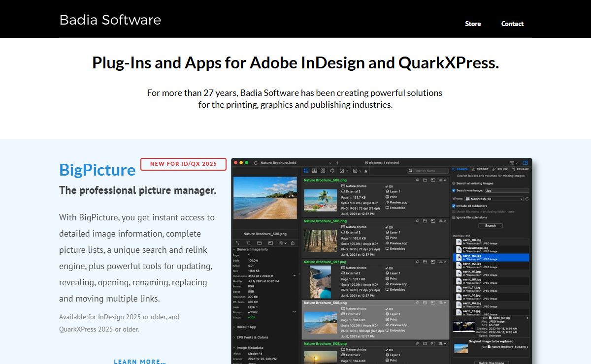Open the Contact page
Screen dimensions: 591x364
[x=512, y=24]
